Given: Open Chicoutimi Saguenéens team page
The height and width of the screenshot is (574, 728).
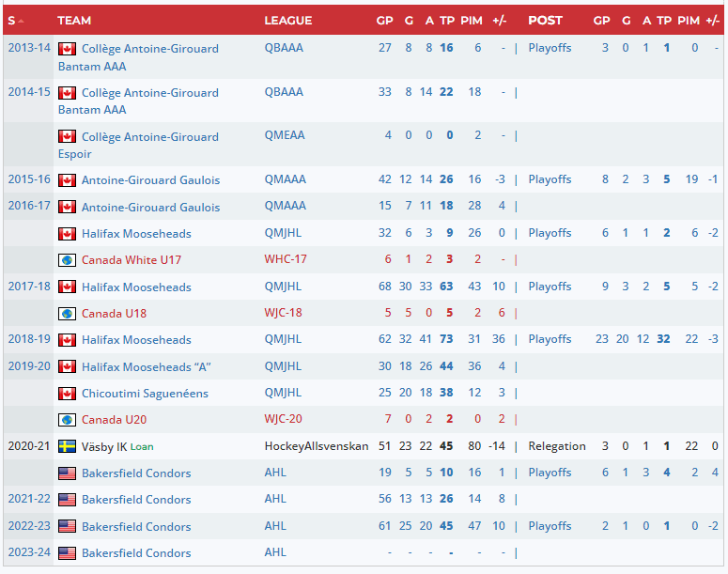Looking at the screenshot, I should click(145, 394).
